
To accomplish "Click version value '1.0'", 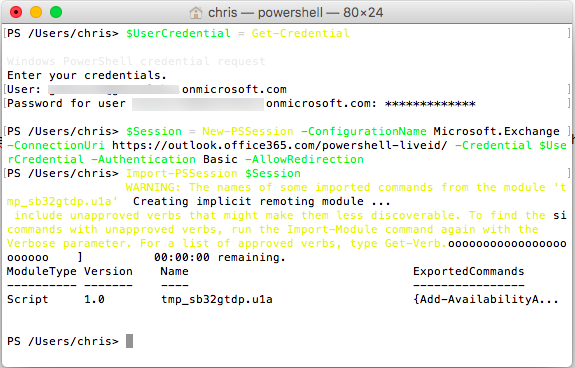I will point(95,299).
